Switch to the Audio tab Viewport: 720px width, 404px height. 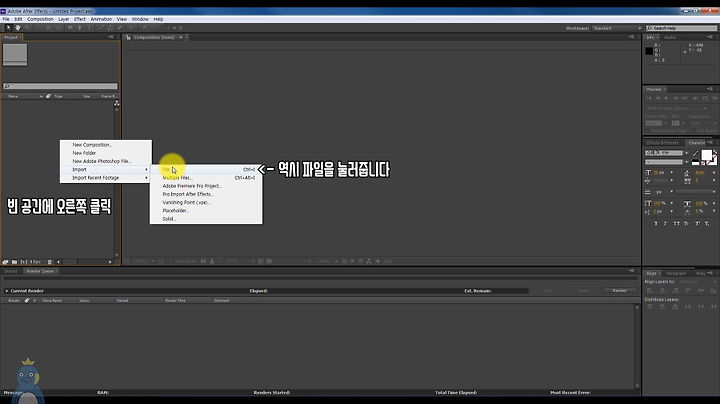pyautogui.click(x=670, y=37)
